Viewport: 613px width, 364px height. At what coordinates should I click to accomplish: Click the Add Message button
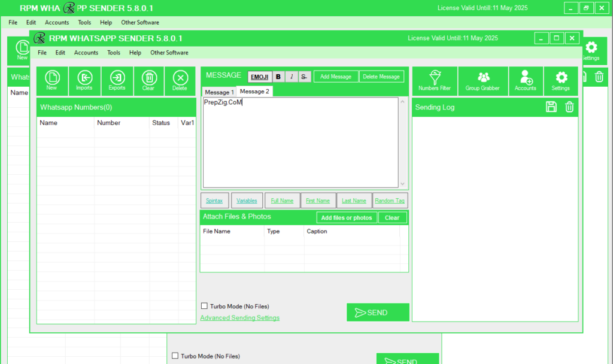336,77
